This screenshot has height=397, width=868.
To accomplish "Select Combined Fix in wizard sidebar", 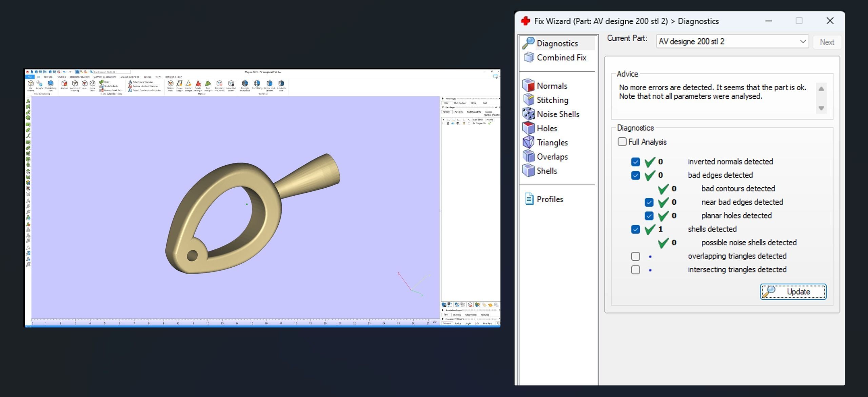I will point(561,58).
